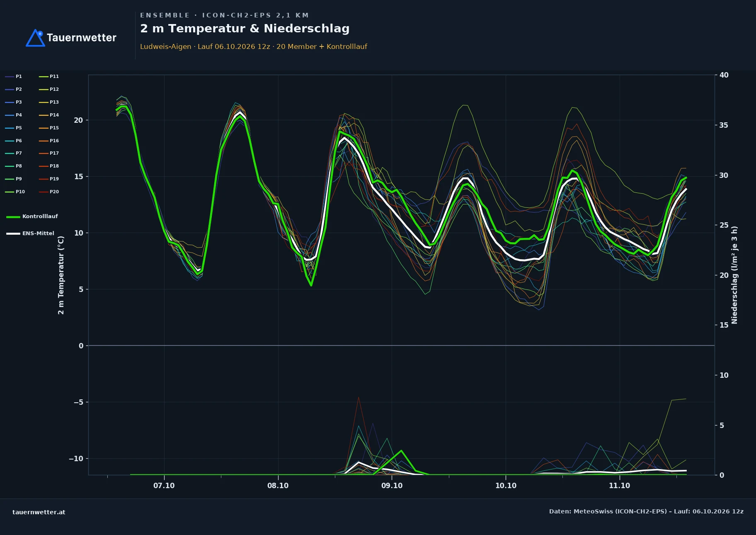Select the P5 legend entry
The width and height of the screenshot is (756, 535).
pos(14,128)
